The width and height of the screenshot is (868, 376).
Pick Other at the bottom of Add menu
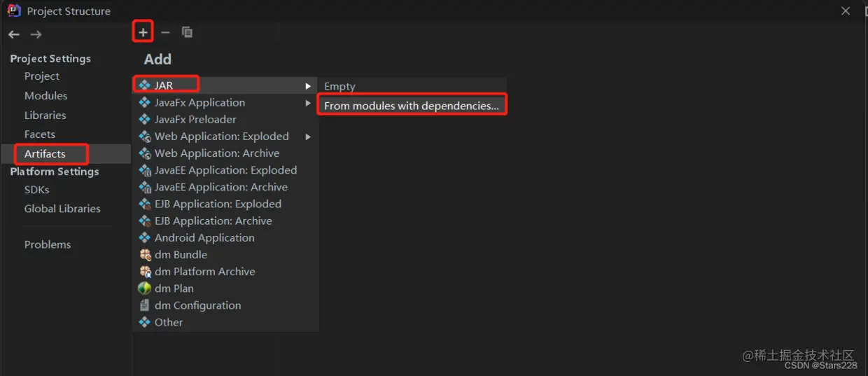[169, 322]
